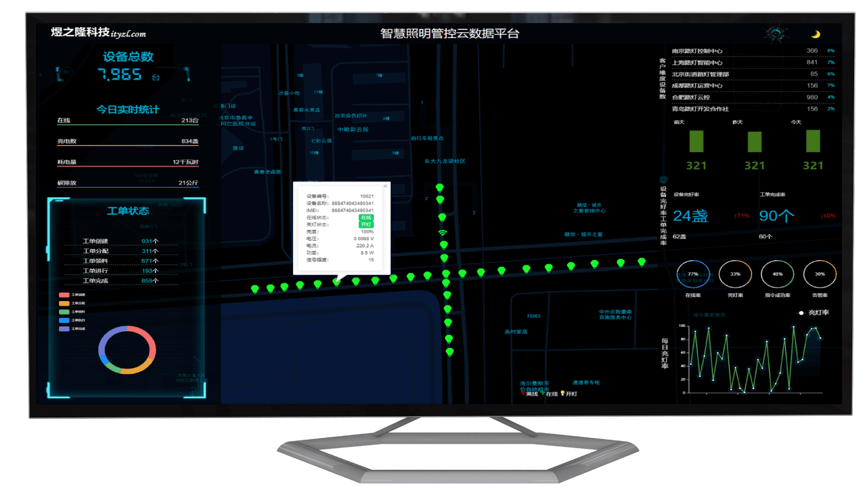Click the 77% 在线率 circular gauge
The width and height of the screenshot is (868, 488).
(693, 274)
